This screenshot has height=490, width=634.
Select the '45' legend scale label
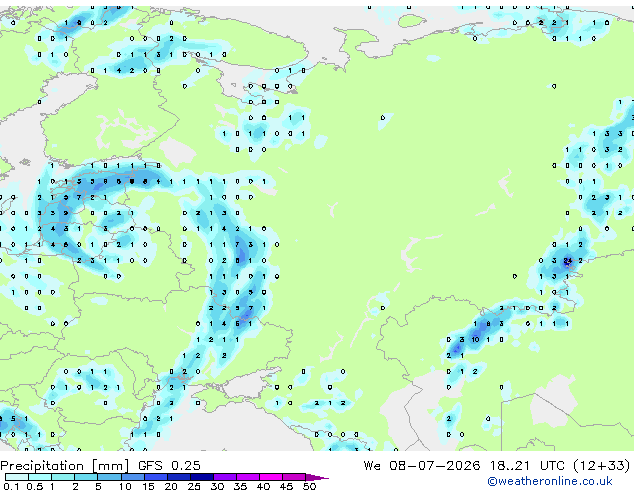[x=287, y=486]
